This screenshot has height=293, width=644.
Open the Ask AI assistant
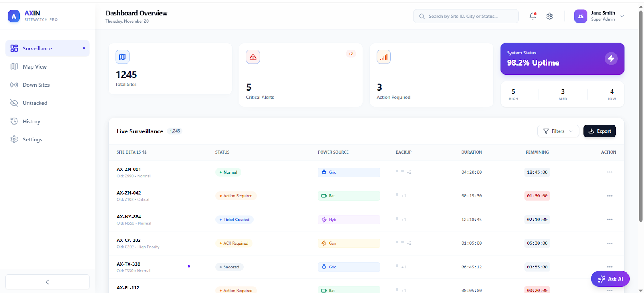pyautogui.click(x=610, y=279)
